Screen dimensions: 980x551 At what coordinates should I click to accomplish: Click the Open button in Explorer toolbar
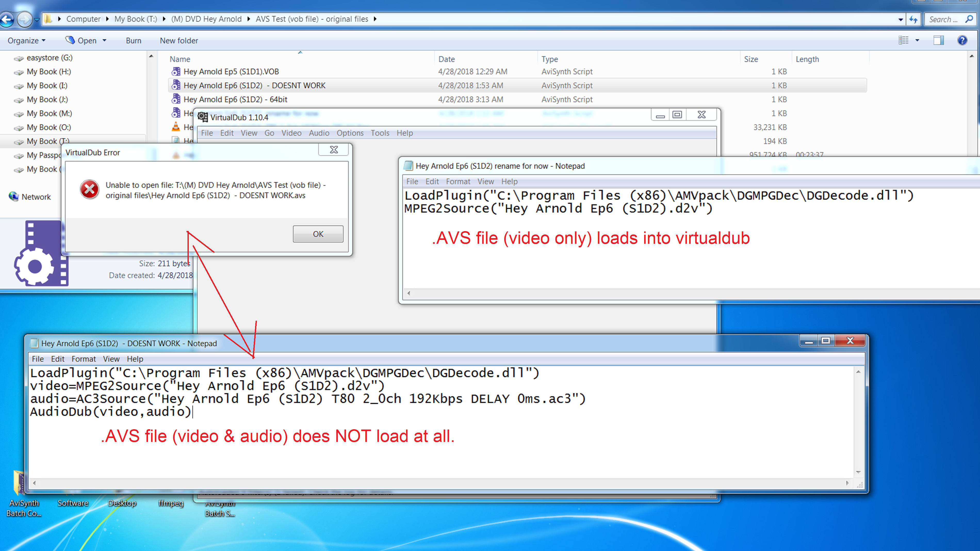pos(81,41)
